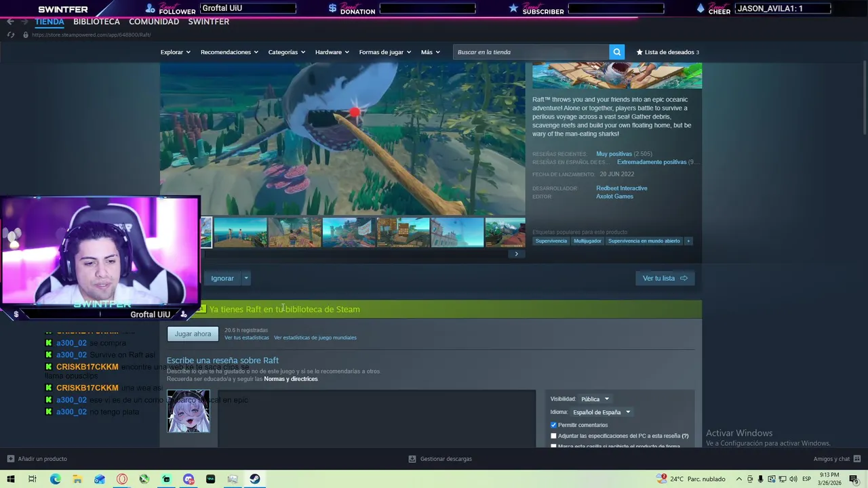The width and height of the screenshot is (868, 488).
Task: Click the Gestionar descargas icon
Action: 412,459
